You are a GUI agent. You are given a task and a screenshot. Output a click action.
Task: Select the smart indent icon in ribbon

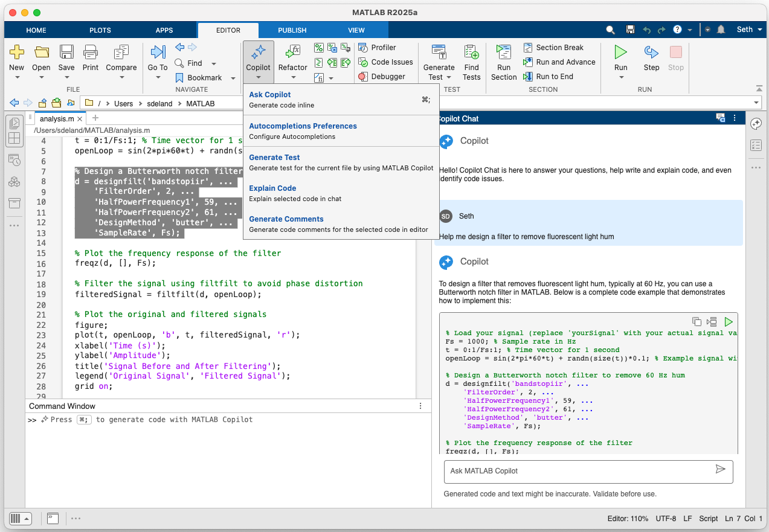point(319,62)
